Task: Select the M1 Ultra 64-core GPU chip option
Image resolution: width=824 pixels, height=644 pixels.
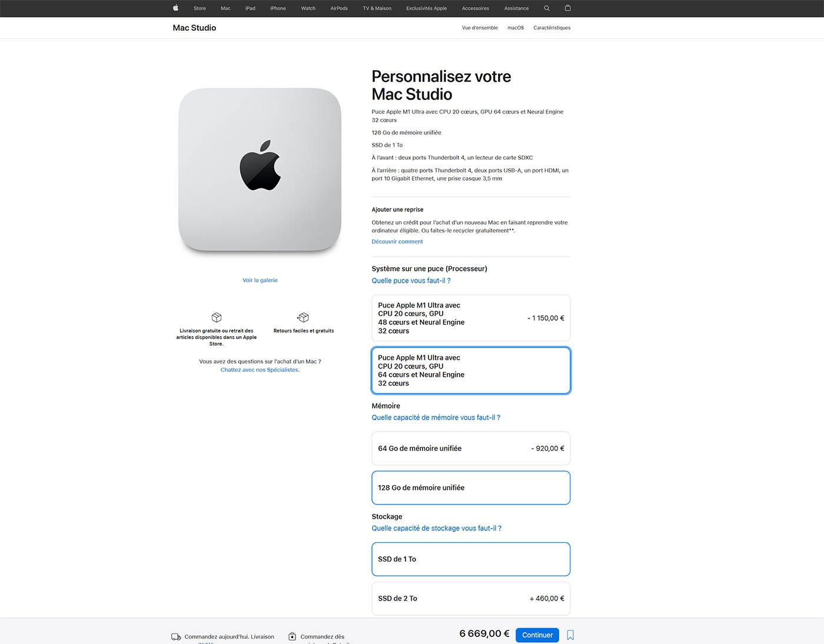Action: coord(471,370)
